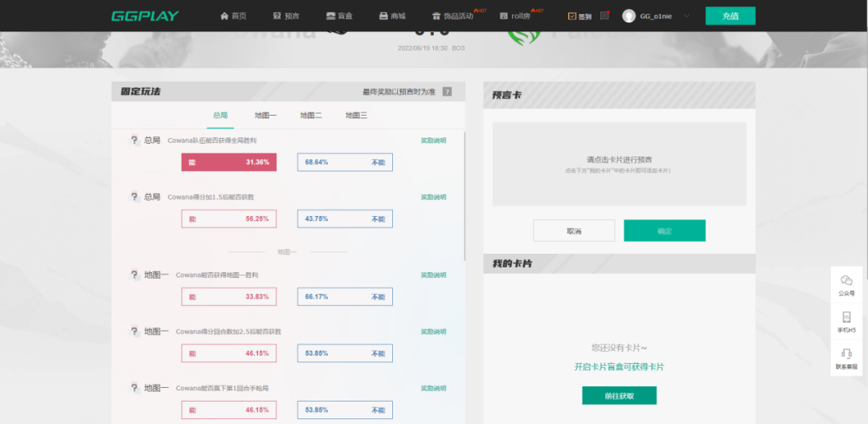Click question icon for Cowana能否获得地图一胜利

coord(134,275)
